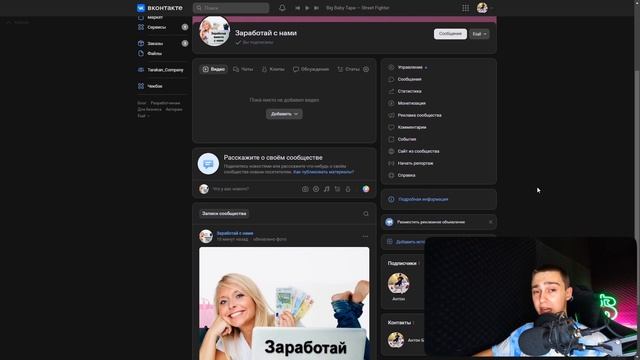This screenshot has width=640, height=360.
Task: Attach a photo with the camera icon
Action: tap(305, 189)
